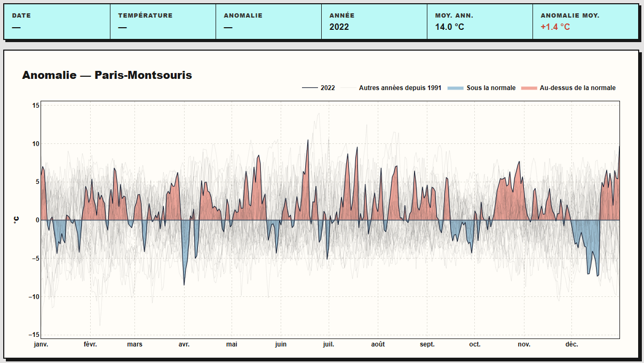The height and width of the screenshot is (363, 644).
Task: Click the blue 'Sous la normale' legend swatch
Action: pyautogui.click(x=455, y=88)
